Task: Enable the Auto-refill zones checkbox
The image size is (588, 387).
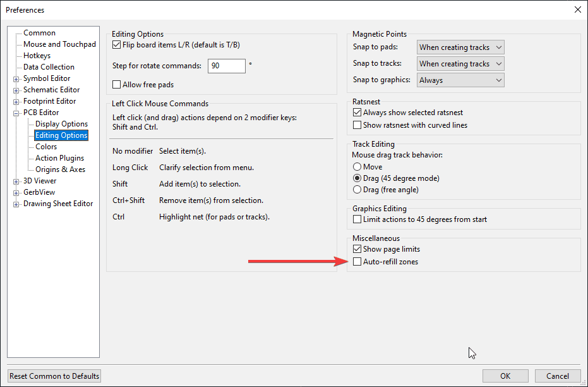Action: point(357,262)
